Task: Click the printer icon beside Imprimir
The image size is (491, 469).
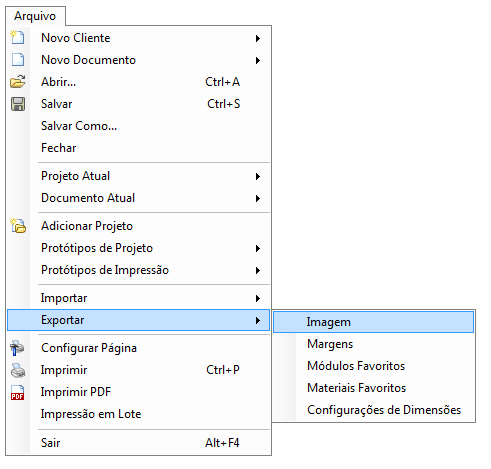Action: tap(18, 370)
